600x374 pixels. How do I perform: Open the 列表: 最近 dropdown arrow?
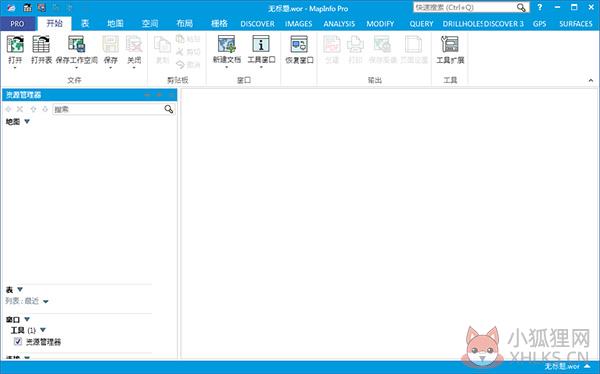[x=46, y=302]
